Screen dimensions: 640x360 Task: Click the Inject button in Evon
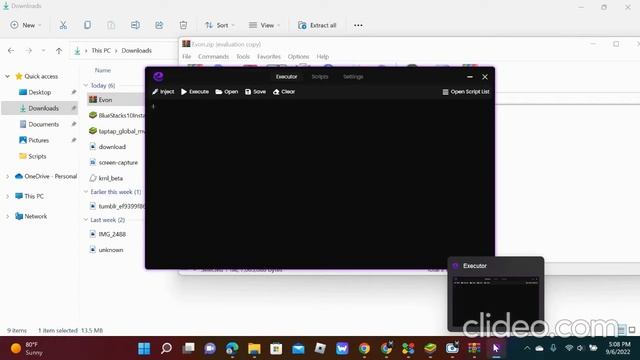click(163, 92)
